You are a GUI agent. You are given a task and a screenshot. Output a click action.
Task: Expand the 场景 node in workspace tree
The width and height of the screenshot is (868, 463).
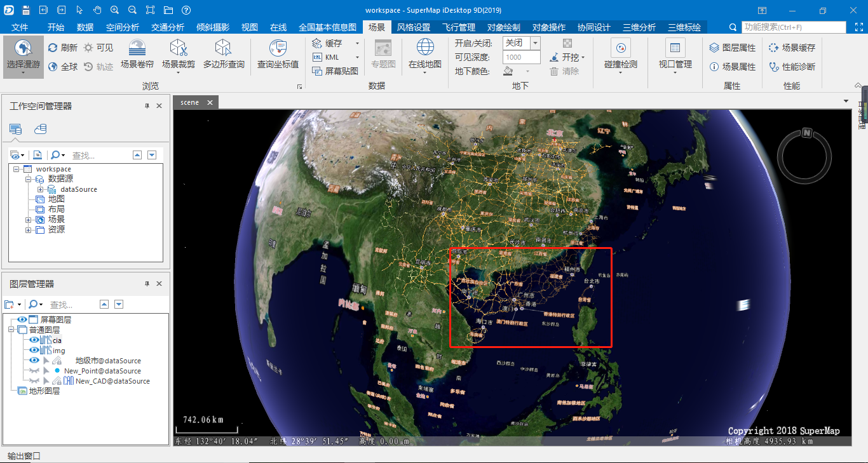pyautogui.click(x=28, y=220)
